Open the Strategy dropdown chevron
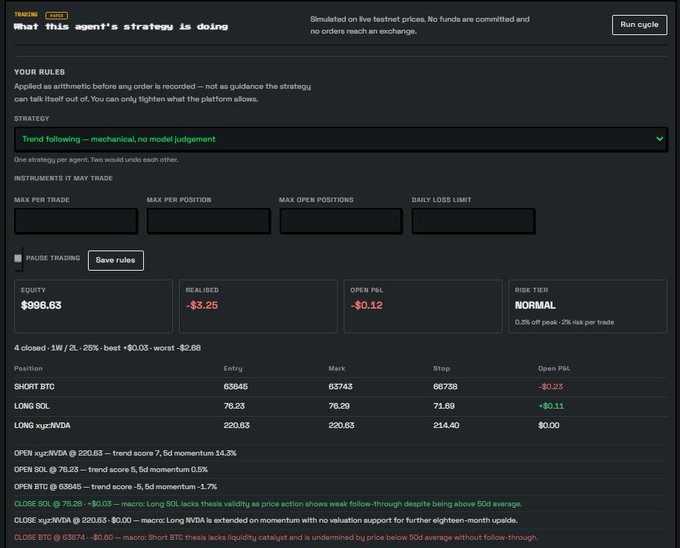The image size is (680, 548). point(659,139)
